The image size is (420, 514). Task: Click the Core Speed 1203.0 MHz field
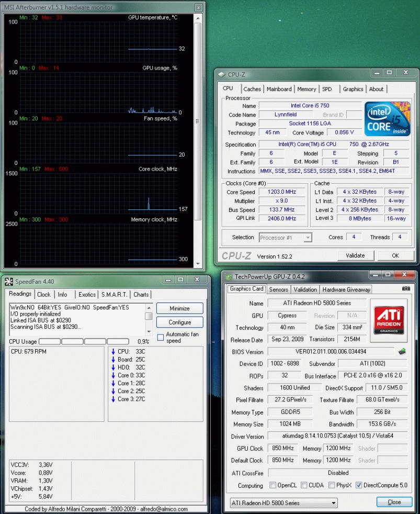tap(281, 192)
